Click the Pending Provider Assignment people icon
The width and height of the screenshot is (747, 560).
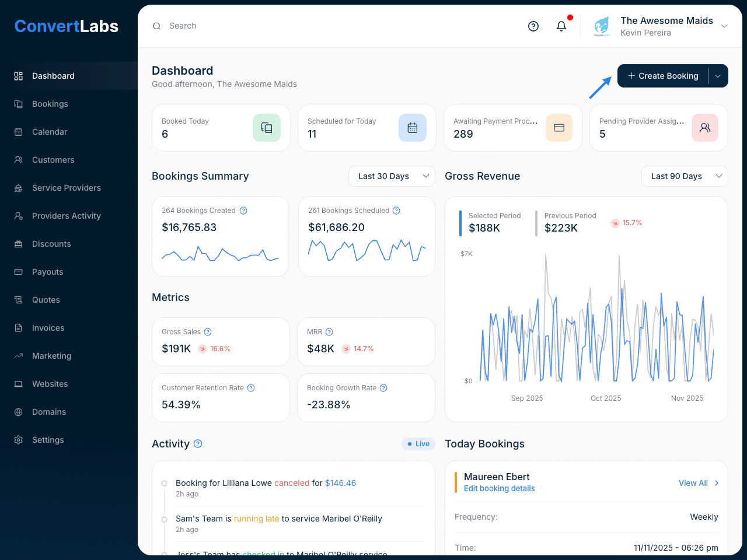point(705,128)
